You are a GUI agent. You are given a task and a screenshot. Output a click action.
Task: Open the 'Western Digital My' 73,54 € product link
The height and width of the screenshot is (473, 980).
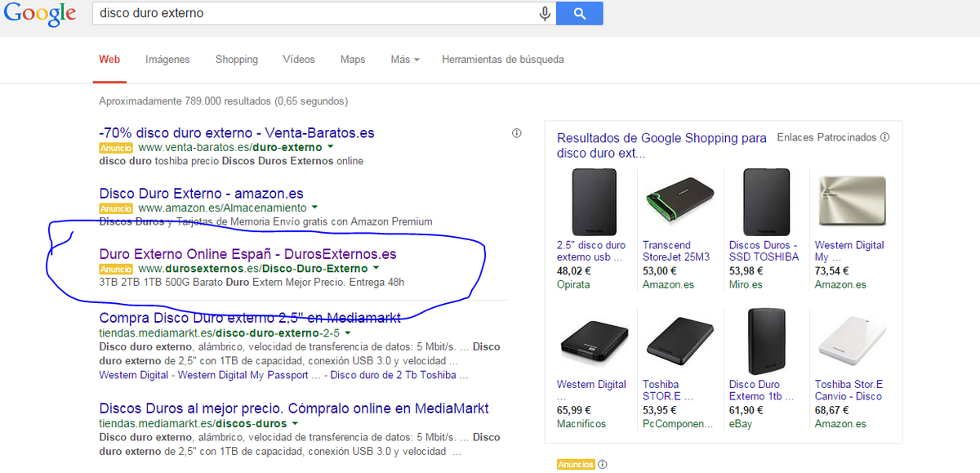point(849,251)
